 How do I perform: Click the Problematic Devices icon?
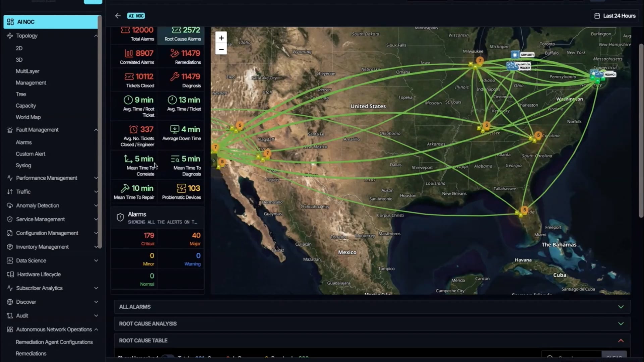click(181, 188)
